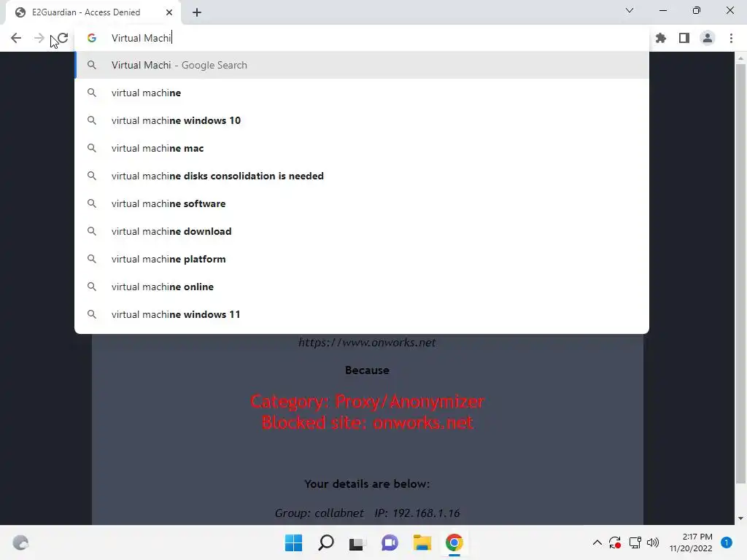Open File Explorer from the taskbar

[422, 542]
